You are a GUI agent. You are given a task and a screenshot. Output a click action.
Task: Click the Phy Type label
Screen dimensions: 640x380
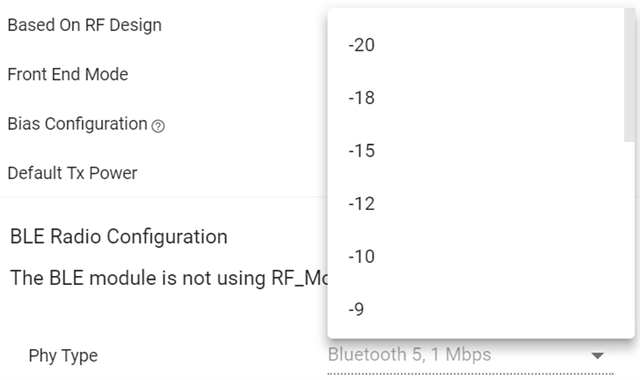(63, 356)
